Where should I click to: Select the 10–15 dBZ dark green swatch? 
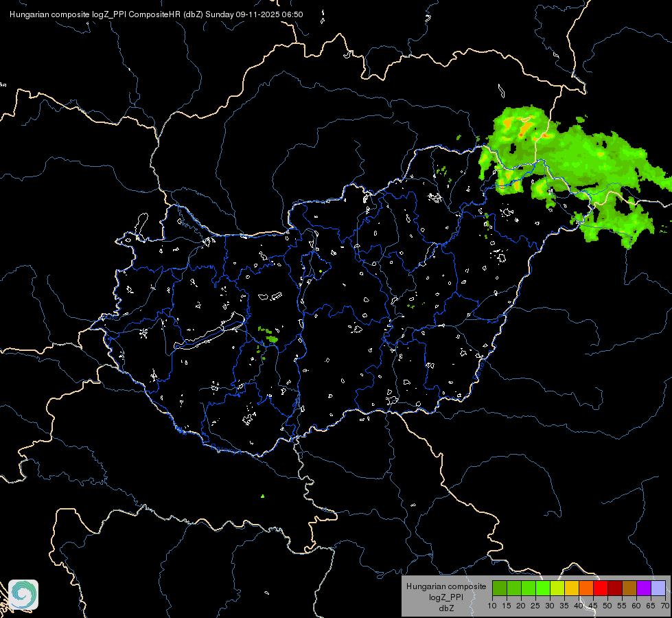pyautogui.click(x=499, y=588)
